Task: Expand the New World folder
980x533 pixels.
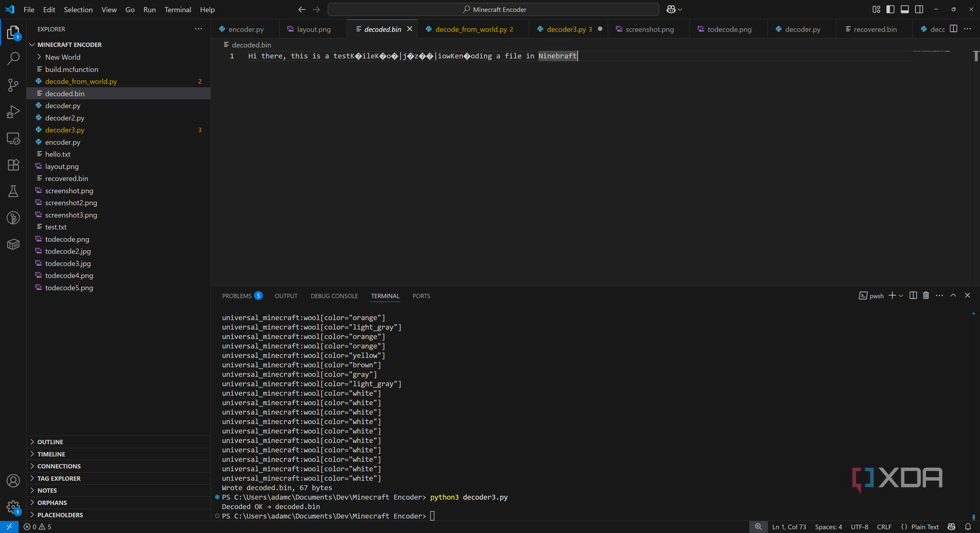Action: 62,57
